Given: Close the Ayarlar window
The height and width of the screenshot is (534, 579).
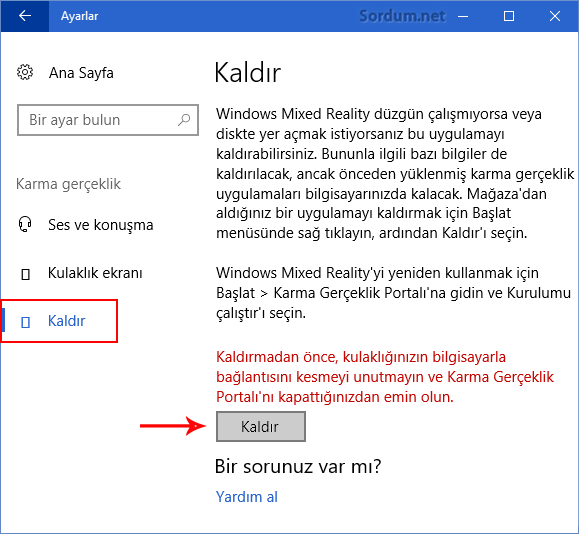Looking at the screenshot, I should [555, 16].
